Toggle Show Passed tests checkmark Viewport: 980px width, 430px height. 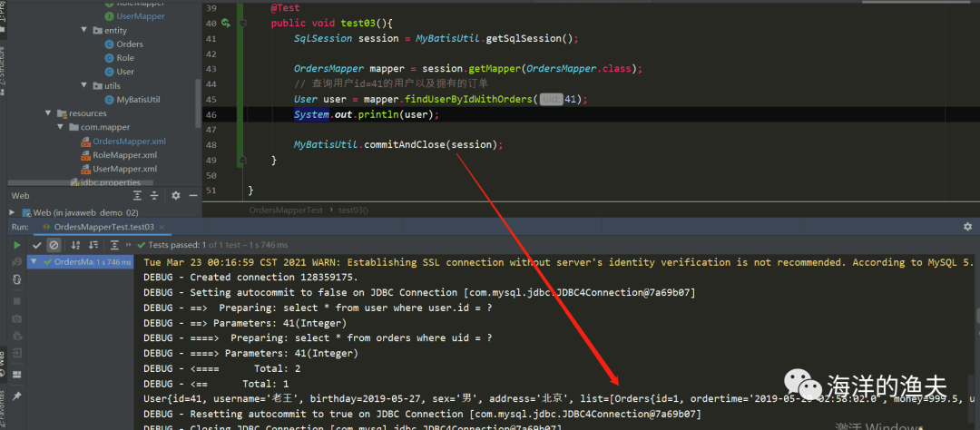[37, 245]
